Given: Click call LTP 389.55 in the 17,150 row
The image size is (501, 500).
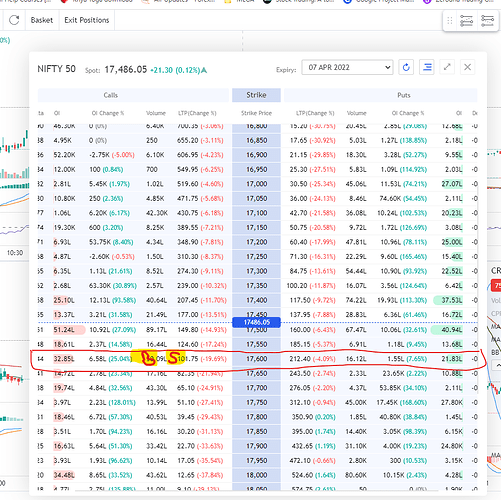Looking at the screenshot, I should pos(188,228).
